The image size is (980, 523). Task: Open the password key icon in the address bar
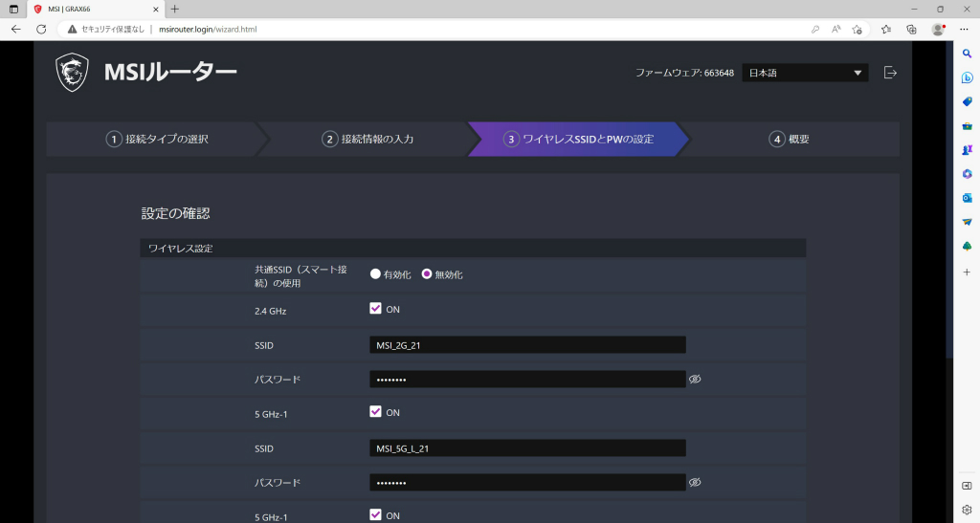(x=815, y=30)
